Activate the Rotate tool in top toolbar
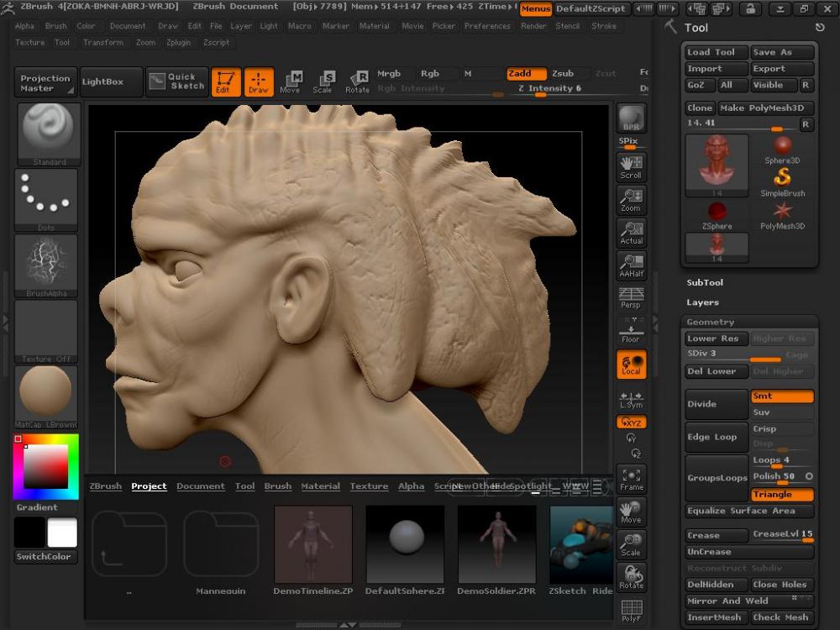 [x=357, y=81]
